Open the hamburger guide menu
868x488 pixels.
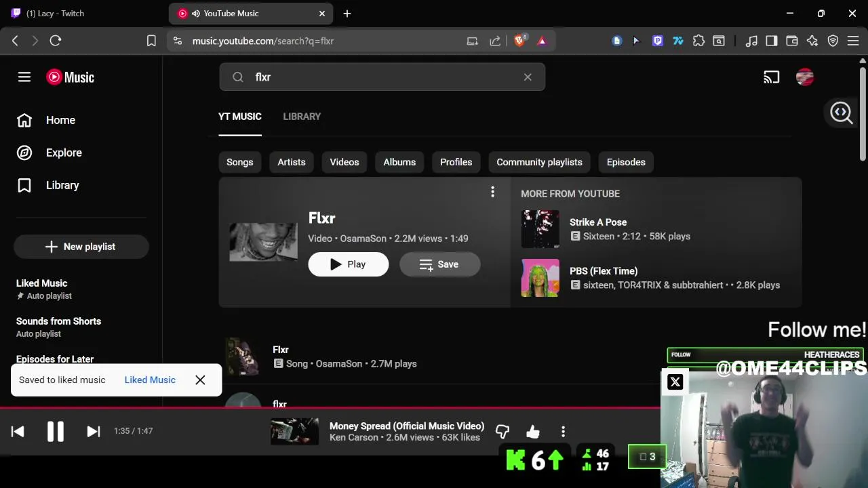(24, 77)
